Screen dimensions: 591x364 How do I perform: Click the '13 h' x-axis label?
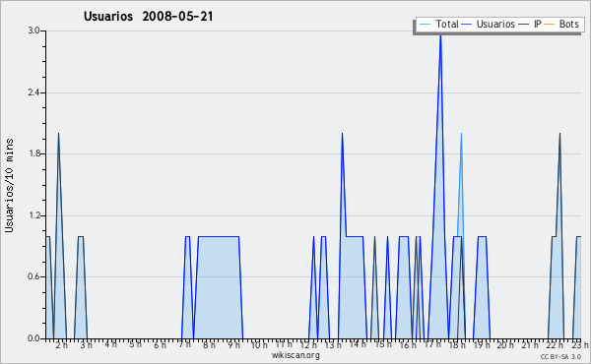pos(333,344)
